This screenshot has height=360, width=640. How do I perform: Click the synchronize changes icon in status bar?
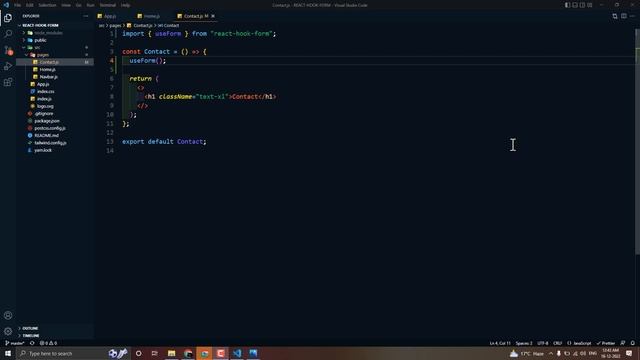(32, 343)
